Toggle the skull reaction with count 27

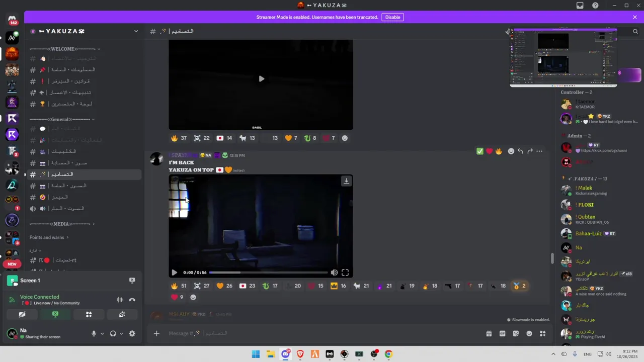click(201, 286)
